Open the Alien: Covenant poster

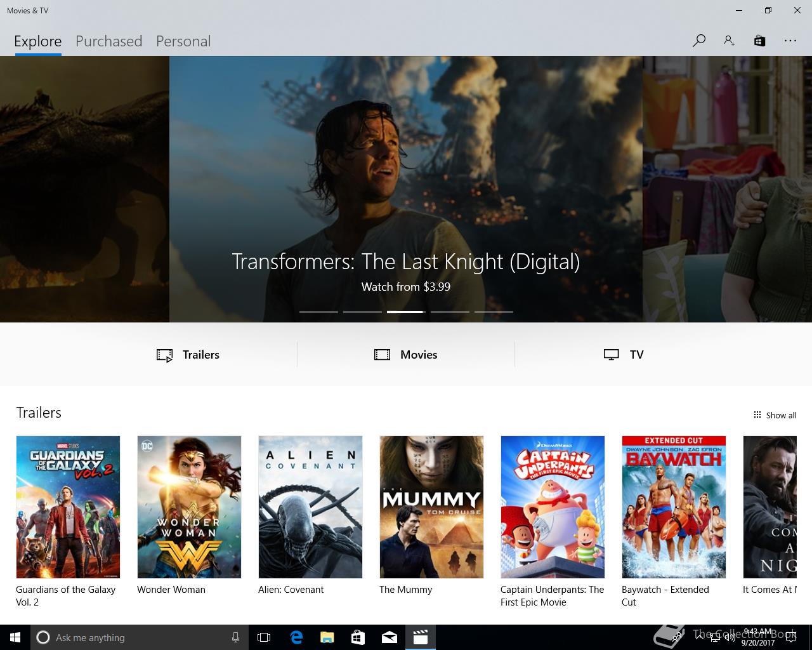tap(310, 507)
